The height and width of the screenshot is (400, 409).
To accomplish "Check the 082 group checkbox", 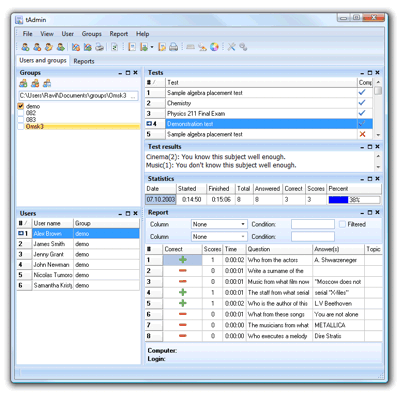I will click(x=21, y=113).
